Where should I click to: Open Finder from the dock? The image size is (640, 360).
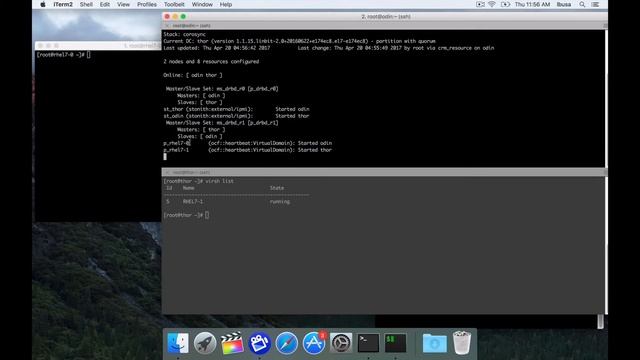coord(178,343)
